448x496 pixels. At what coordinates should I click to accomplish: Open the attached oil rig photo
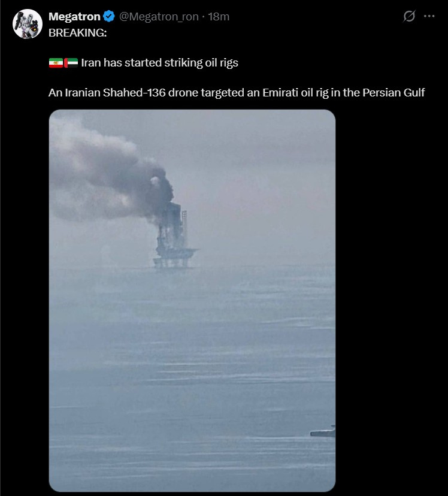pyautogui.click(x=192, y=301)
